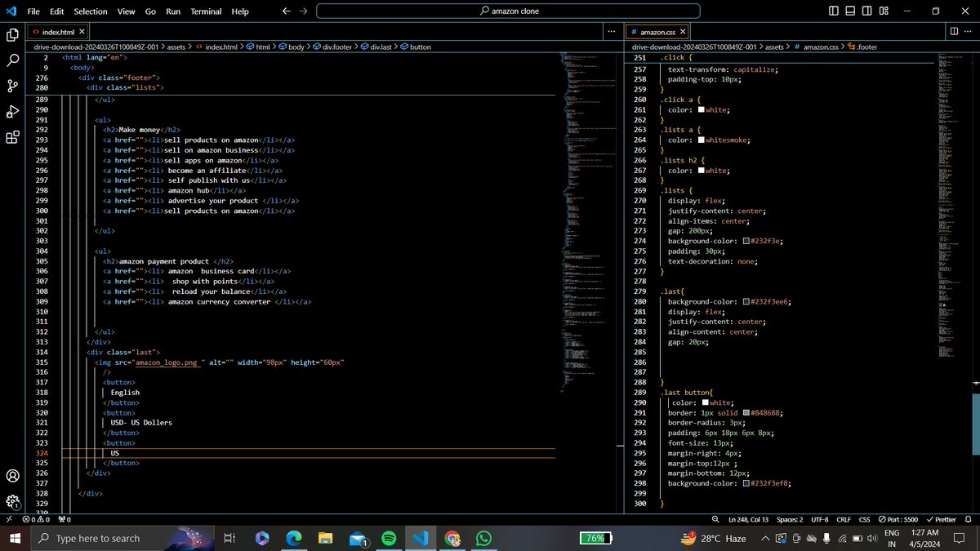Open the Manage gear icon
This screenshot has height=551, width=980.
pos(12,501)
